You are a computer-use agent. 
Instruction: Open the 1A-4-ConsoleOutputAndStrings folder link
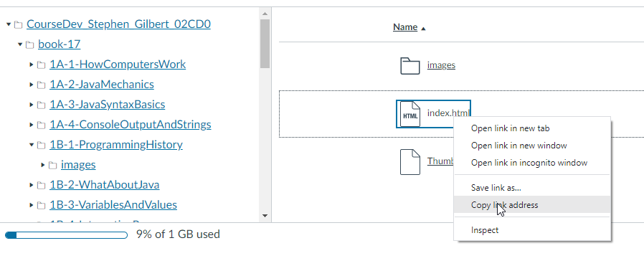tap(131, 124)
